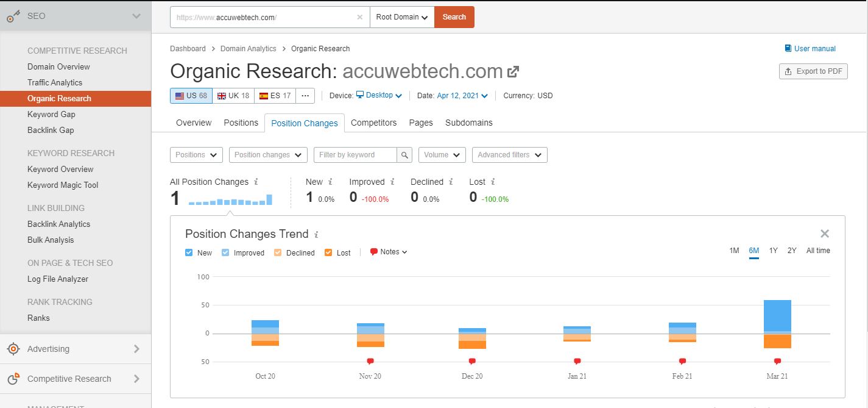Click the All Position Changes mini bar chart

point(230,199)
